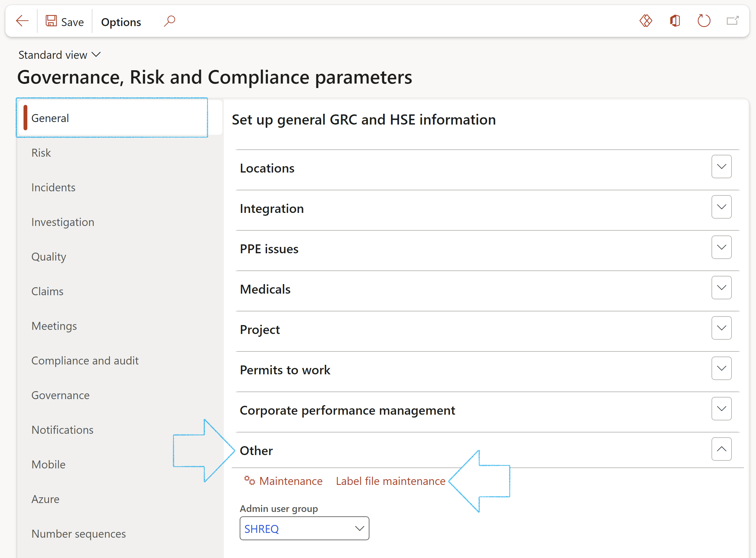Click the Save floppy disk icon
The height and width of the screenshot is (558, 756).
pos(51,21)
